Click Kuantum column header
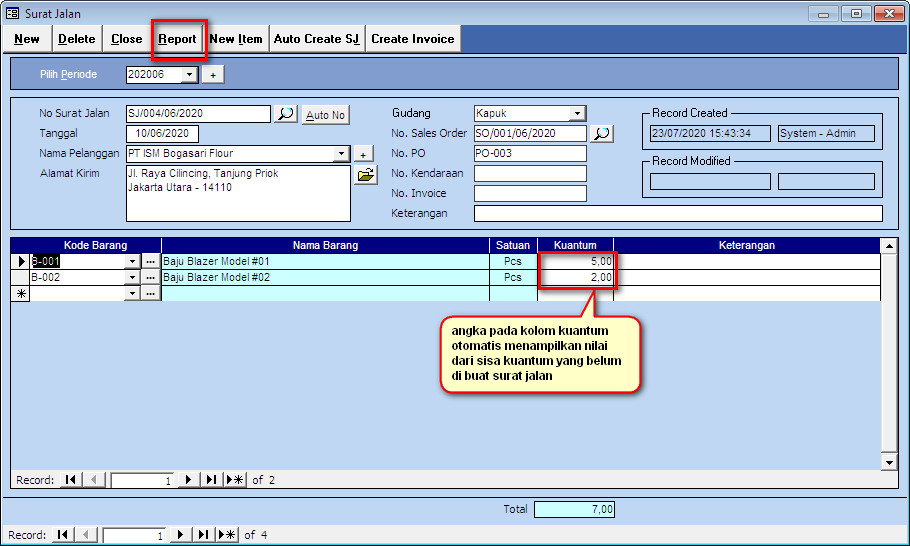 click(576, 245)
